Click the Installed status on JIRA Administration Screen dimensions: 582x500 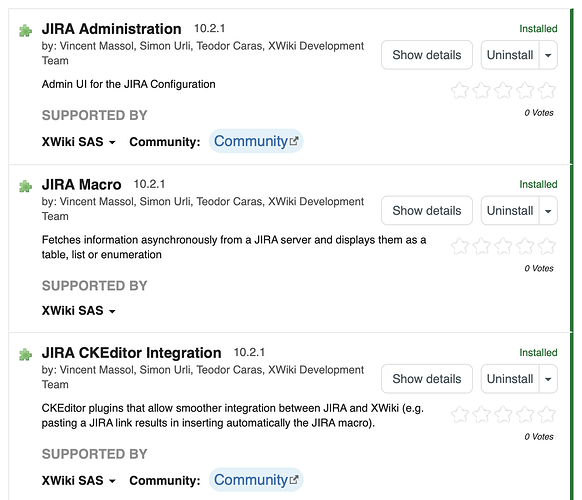point(538,29)
